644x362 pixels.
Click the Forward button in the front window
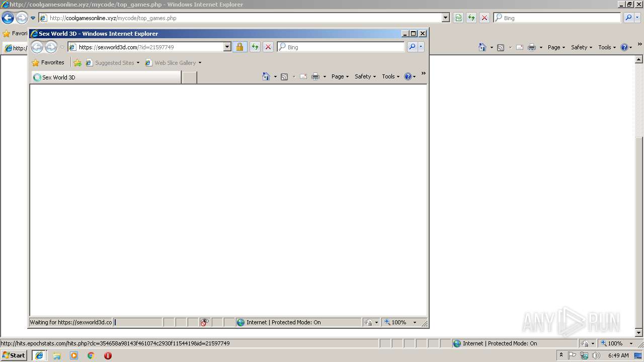tap(51, 47)
